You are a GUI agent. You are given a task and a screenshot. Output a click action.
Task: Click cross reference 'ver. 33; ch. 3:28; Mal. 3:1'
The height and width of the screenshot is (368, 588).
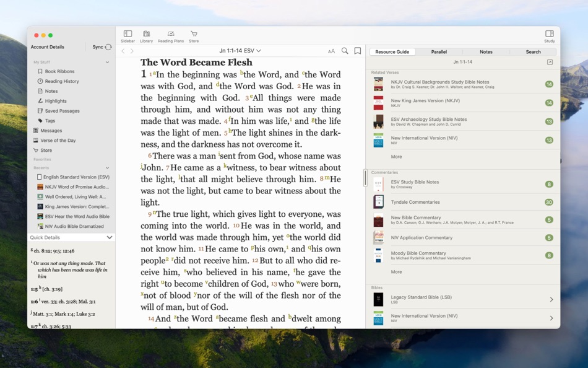click(x=68, y=302)
